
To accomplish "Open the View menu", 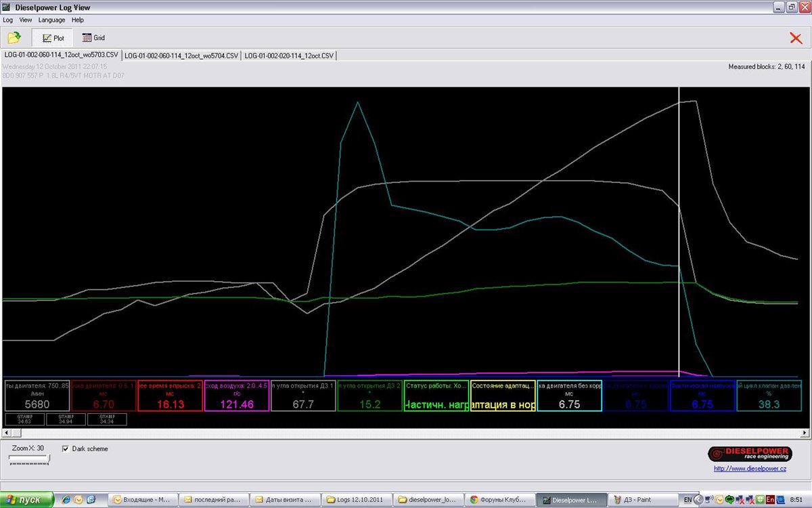I will point(26,20).
